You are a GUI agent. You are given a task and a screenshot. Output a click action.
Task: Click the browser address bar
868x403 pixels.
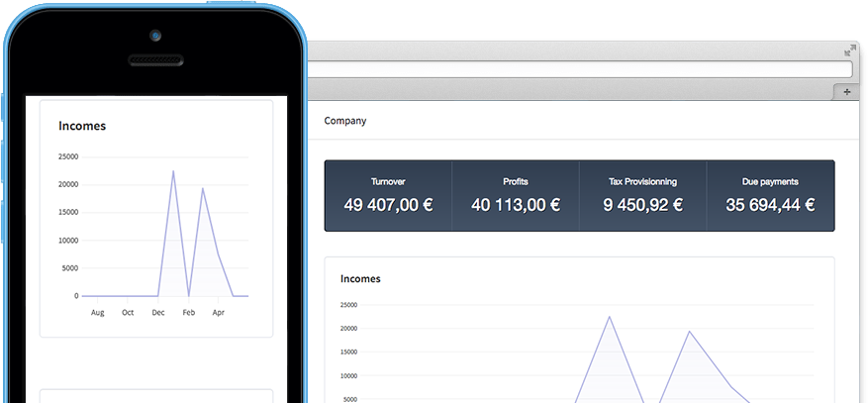pyautogui.click(x=580, y=69)
